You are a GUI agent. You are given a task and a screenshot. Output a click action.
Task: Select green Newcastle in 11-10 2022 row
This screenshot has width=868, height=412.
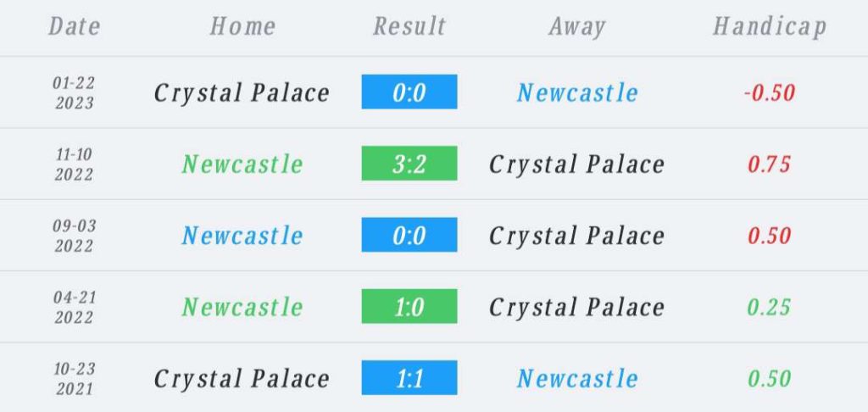(x=242, y=164)
